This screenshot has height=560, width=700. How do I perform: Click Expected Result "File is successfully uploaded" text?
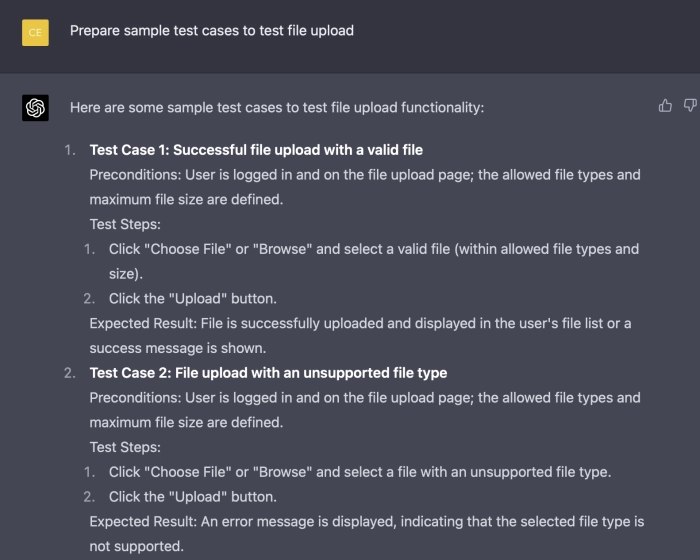(x=360, y=323)
